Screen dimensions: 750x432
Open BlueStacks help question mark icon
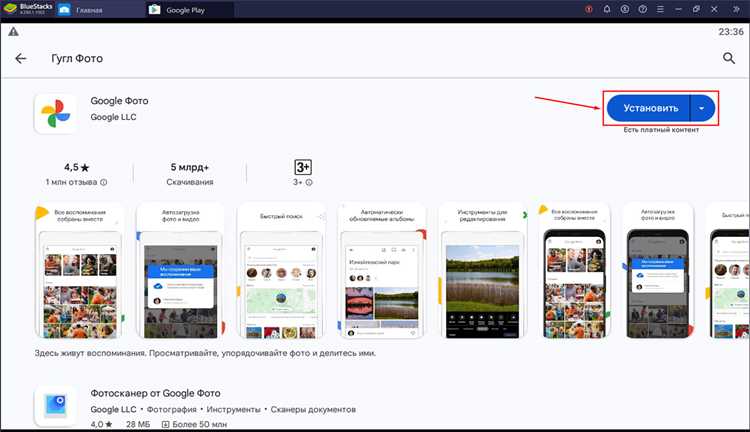click(x=642, y=9)
